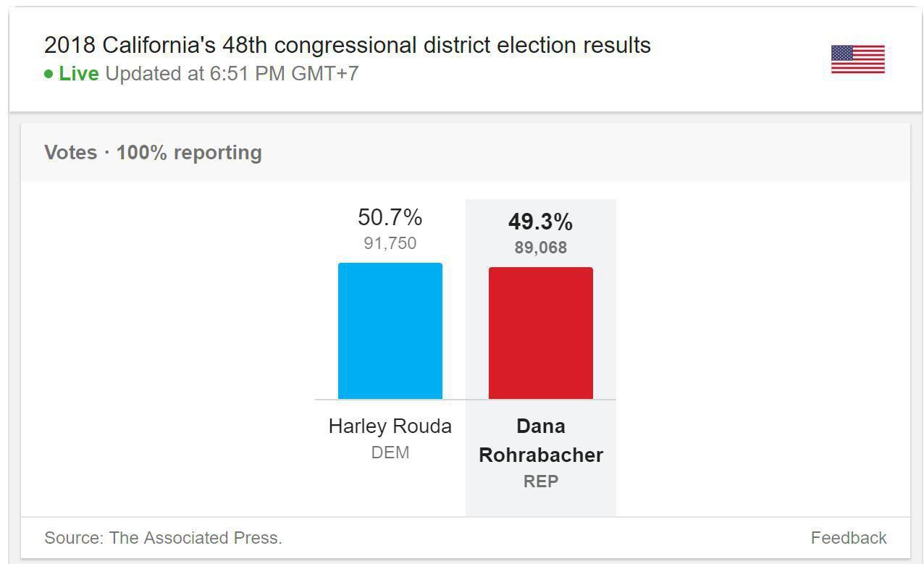The image size is (924, 564).
Task: Click the Updated at 6:51 PM timestamp
Action: click(x=232, y=74)
